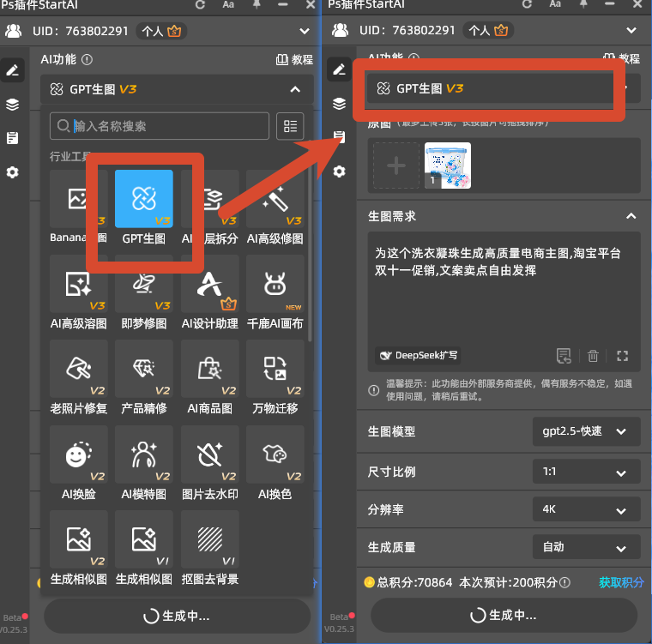Select the uploaded laundry pods thumbnail

point(448,166)
